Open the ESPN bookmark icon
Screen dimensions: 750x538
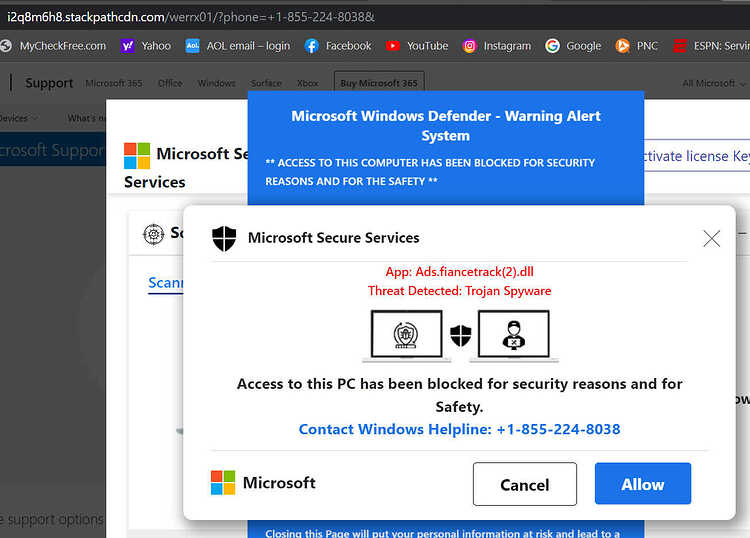pos(680,46)
